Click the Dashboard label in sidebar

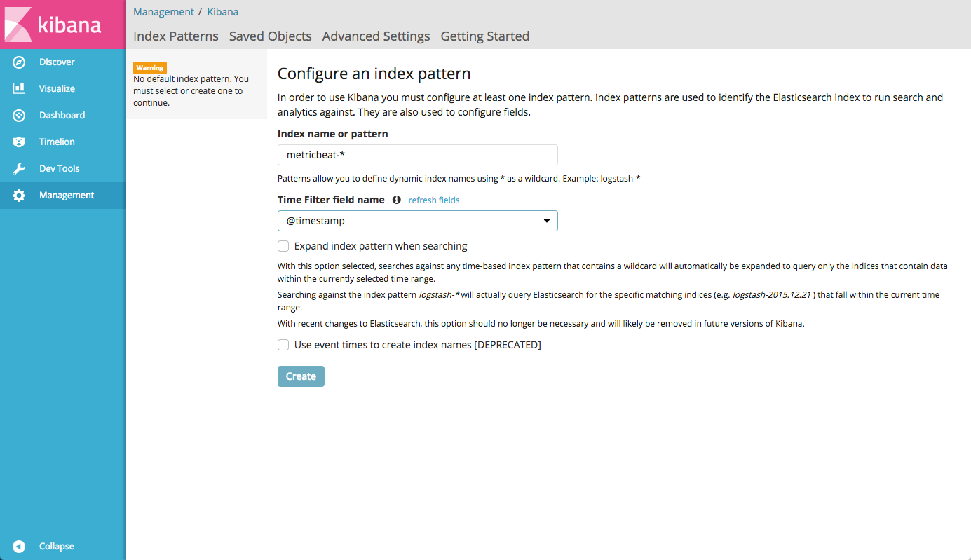[62, 116]
